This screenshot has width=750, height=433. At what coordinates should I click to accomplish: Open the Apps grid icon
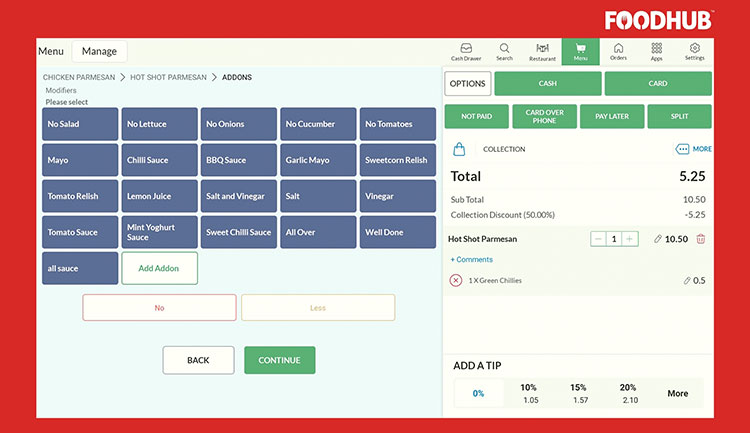coord(656,51)
